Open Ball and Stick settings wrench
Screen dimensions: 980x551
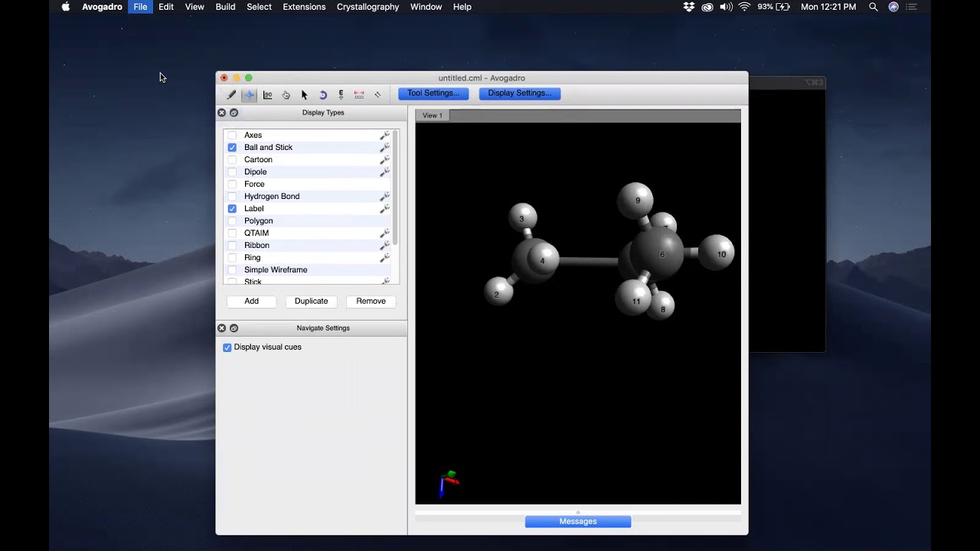tap(385, 147)
